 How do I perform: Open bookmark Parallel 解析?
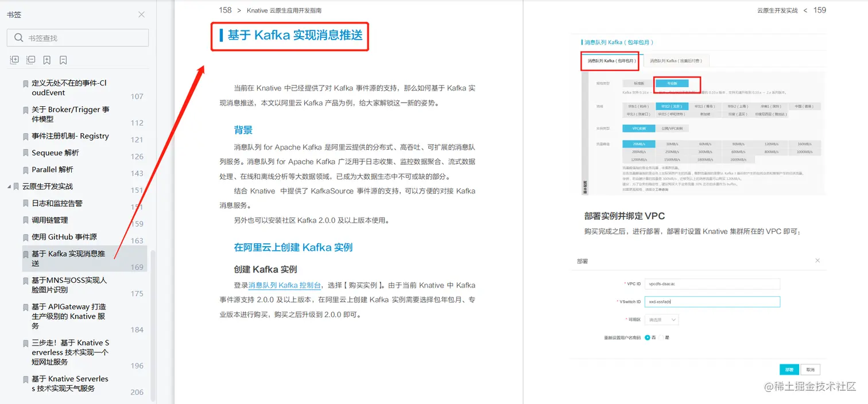pos(52,169)
